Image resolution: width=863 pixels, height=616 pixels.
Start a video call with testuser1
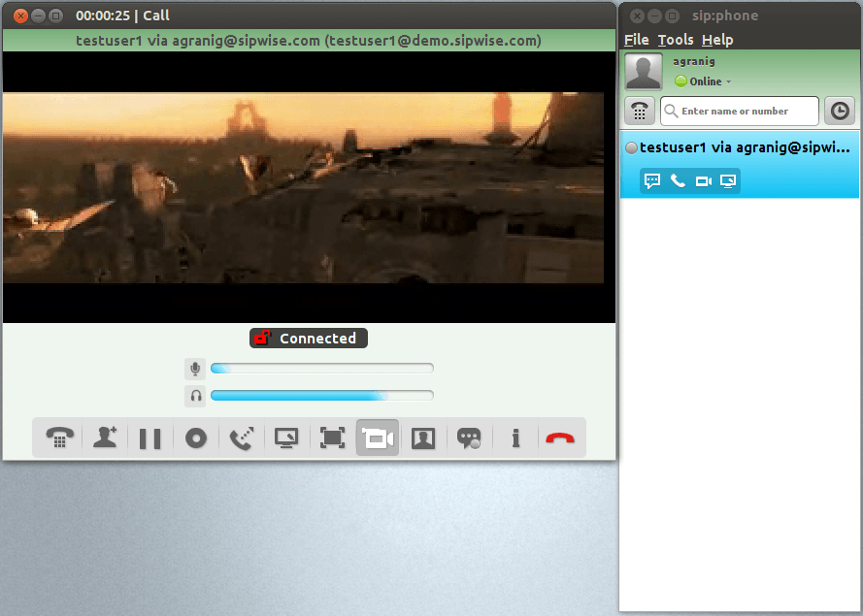point(703,181)
